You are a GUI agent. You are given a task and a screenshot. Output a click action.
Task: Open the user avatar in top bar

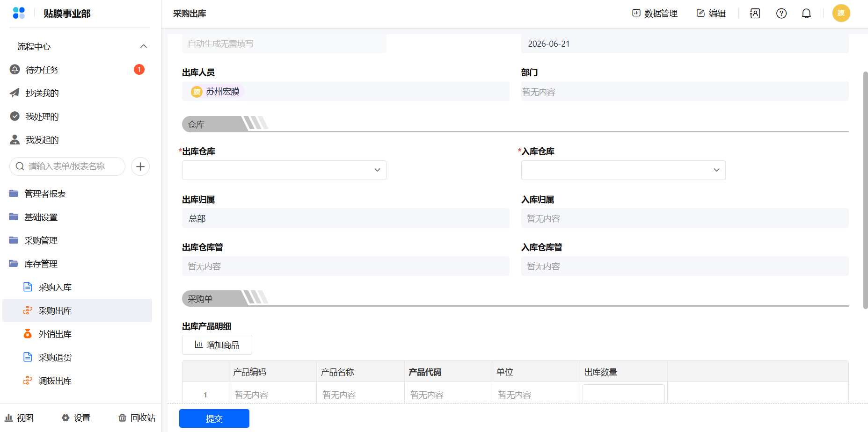point(841,13)
